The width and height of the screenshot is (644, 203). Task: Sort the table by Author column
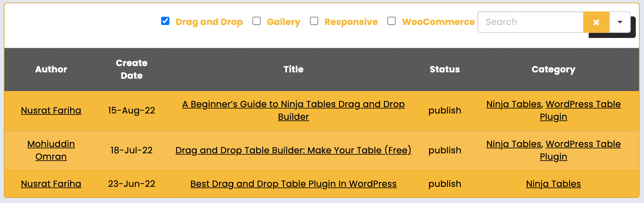click(51, 69)
